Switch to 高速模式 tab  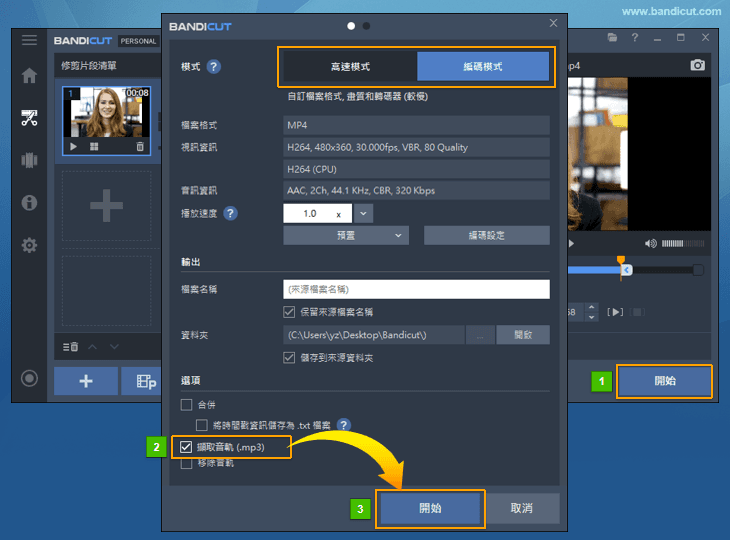(350, 67)
